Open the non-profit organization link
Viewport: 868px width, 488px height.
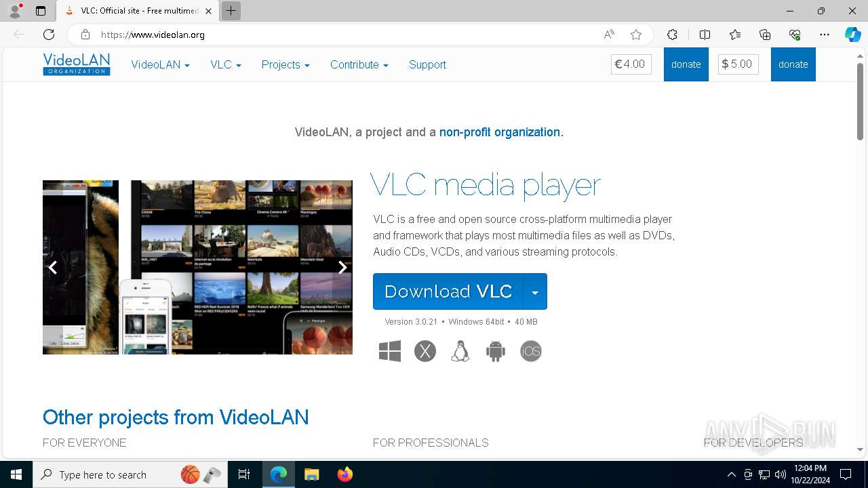pyautogui.click(x=501, y=132)
